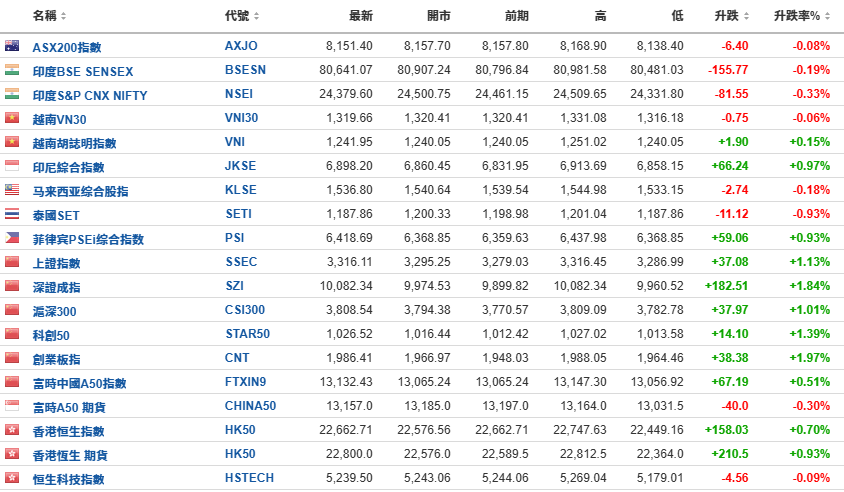Sort table by 代號 column arrows
This screenshot has height=492, width=844.
pyautogui.click(x=256, y=16)
